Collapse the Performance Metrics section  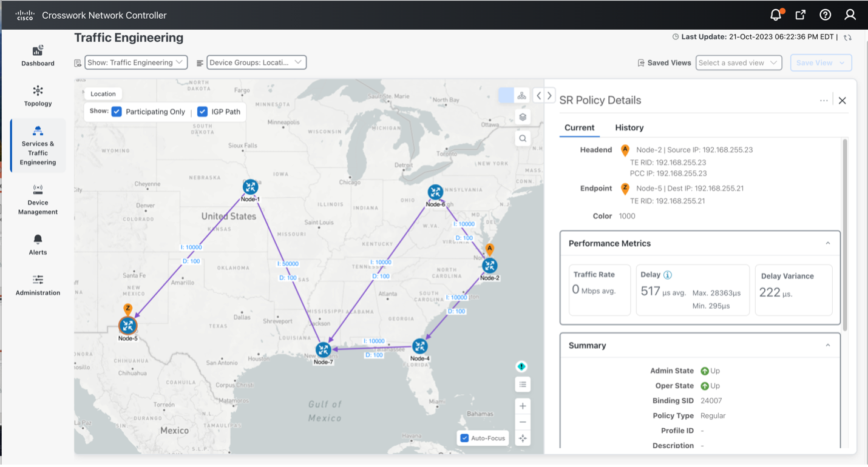[827, 243]
